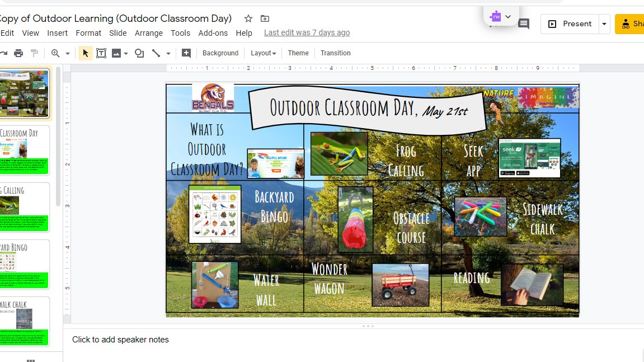Expand Present options dropdown arrow

(x=604, y=24)
